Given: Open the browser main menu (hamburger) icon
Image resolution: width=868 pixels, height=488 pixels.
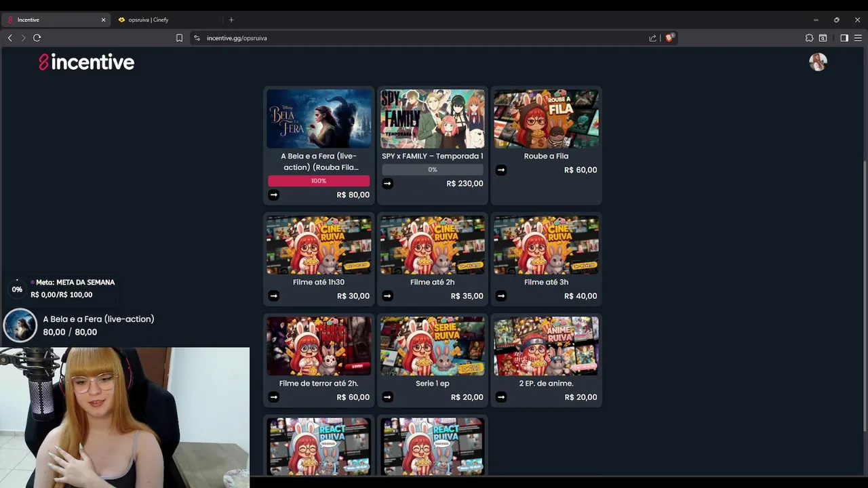Looking at the screenshot, I should click(858, 38).
